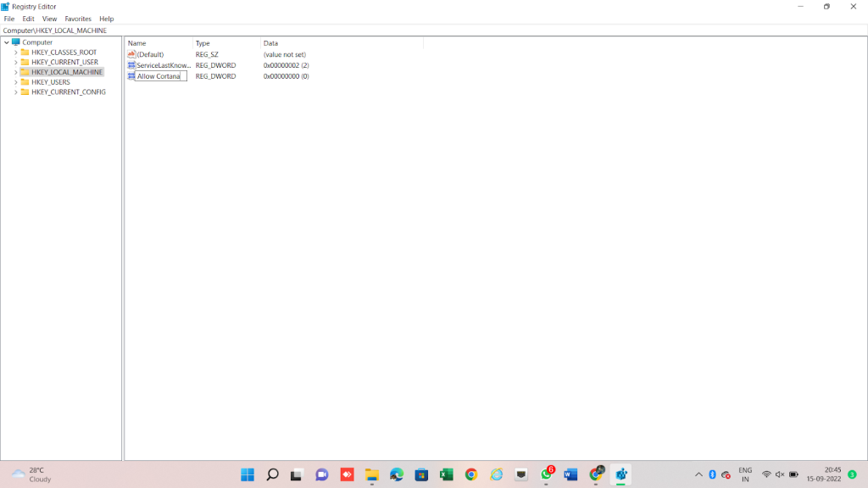This screenshot has width=868, height=488.
Task: Open the Edit menu
Action: coord(28,19)
